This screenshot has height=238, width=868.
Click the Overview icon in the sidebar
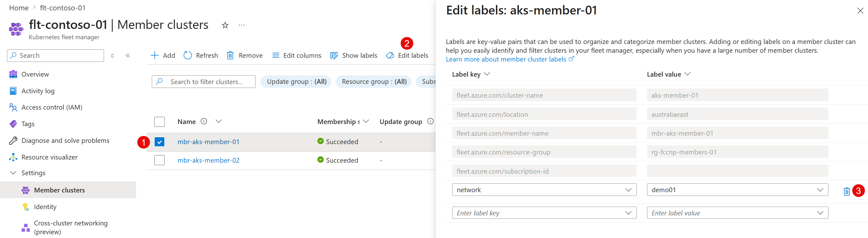[13, 74]
